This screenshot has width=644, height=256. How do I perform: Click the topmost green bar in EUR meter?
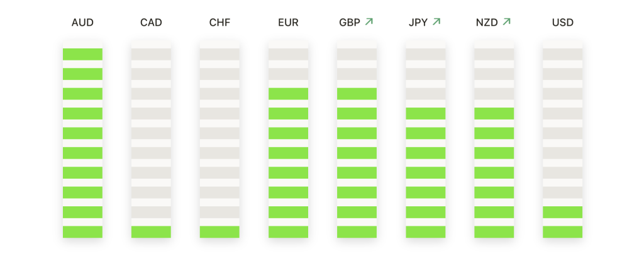pos(288,94)
